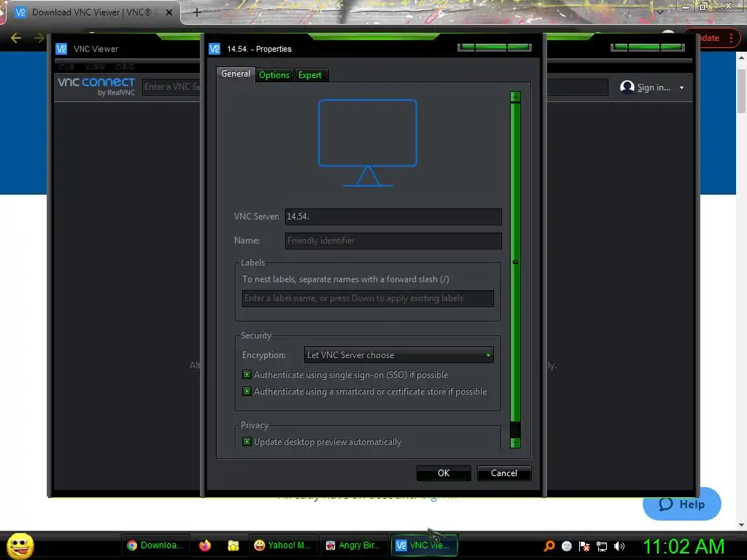This screenshot has height=560, width=747.
Task: Click the magnifier search tray icon
Action: (549, 545)
